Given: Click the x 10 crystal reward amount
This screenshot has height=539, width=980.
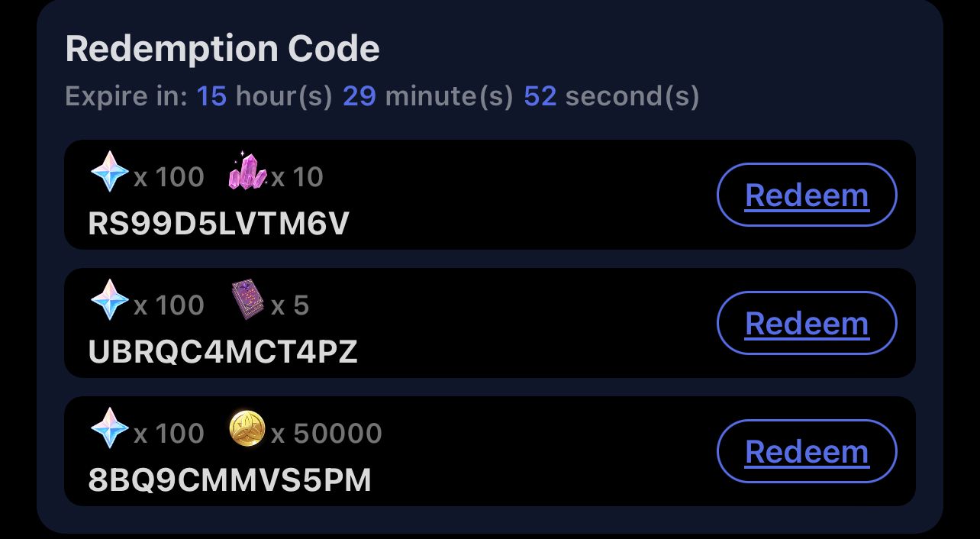Looking at the screenshot, I should 302,176.
